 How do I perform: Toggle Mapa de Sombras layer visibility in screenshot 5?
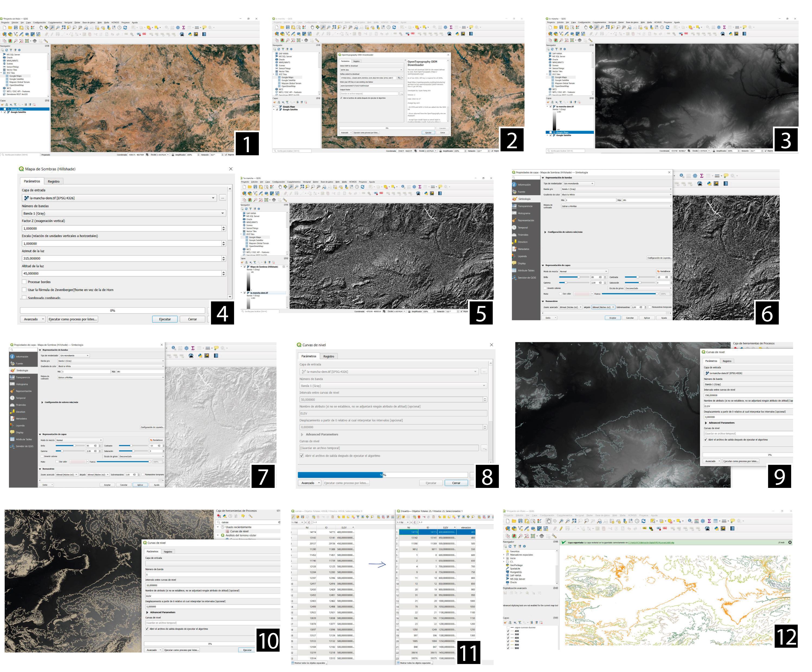(245, 267)
